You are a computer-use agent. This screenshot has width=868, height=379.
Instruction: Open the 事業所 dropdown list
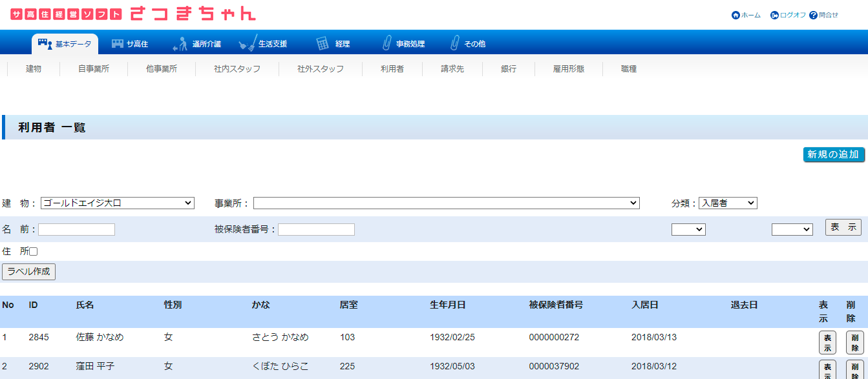[x=446, y=203]
